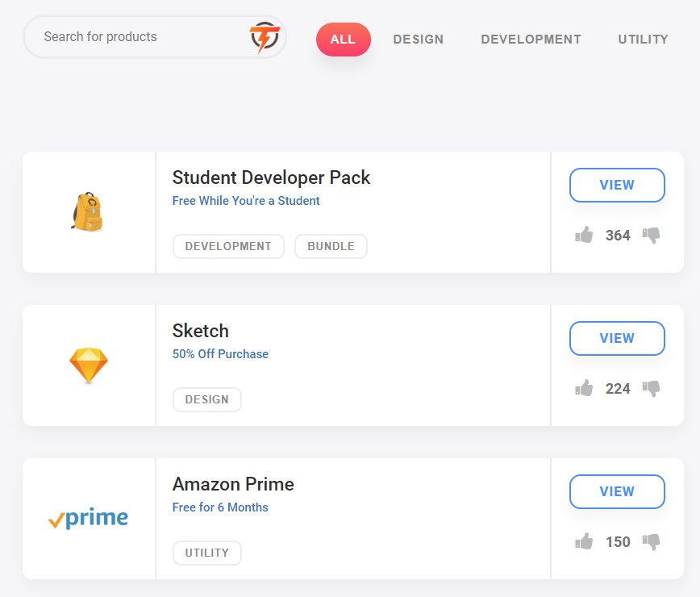Click the UTILITY tag on Amazon Prime card
Screen dimensions: 700x597
coord(206,553)
